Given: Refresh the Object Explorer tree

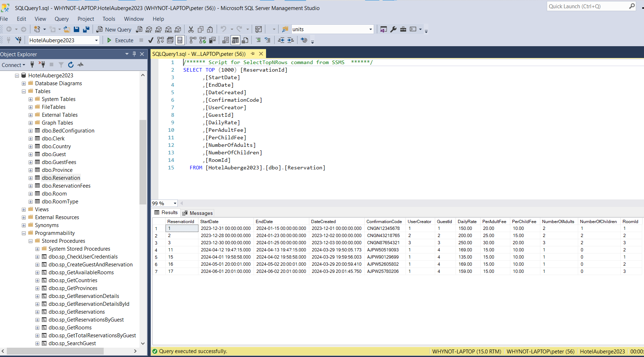Looking at the screenshot, I should pyautogui.click(x=71, y=65).
